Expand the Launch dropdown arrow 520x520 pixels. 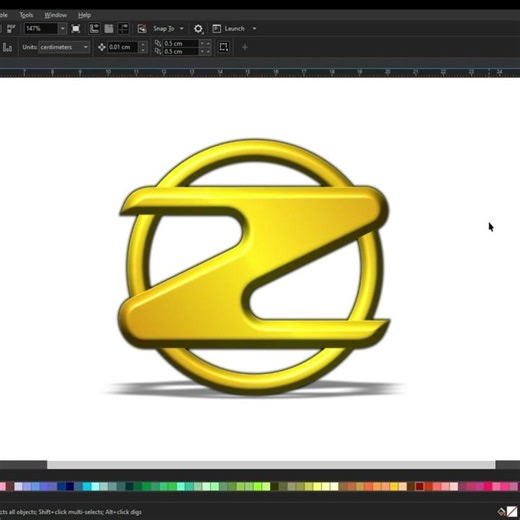tap(254, 29)
